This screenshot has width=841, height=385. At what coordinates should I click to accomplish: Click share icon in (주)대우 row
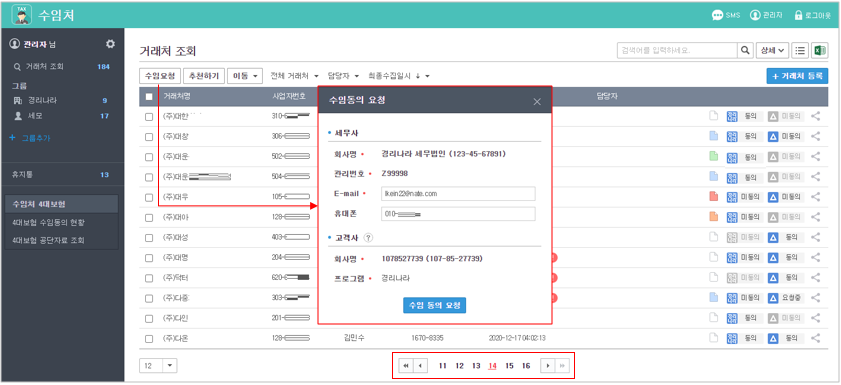click(815, 197)
